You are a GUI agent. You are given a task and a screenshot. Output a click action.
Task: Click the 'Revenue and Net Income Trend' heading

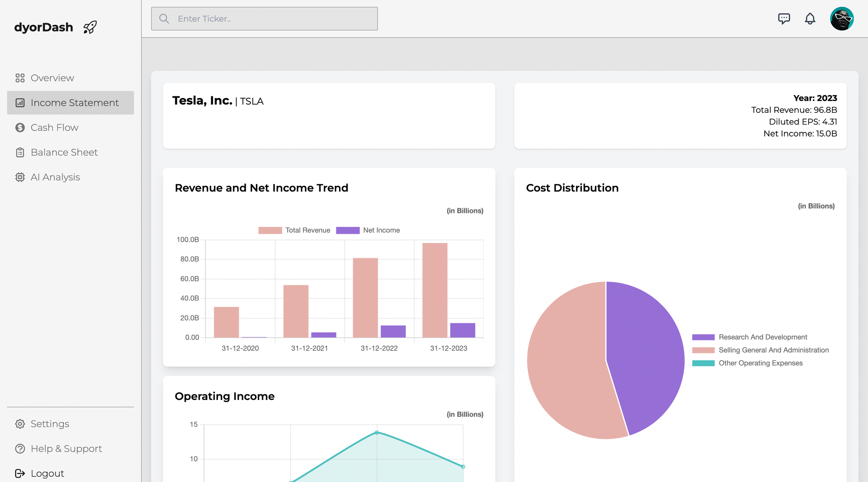(x=261, y=188)
